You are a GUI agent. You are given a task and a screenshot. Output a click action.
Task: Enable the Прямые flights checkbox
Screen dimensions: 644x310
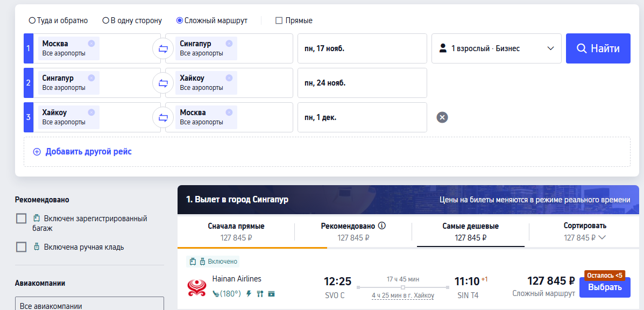tap(279, 21)
